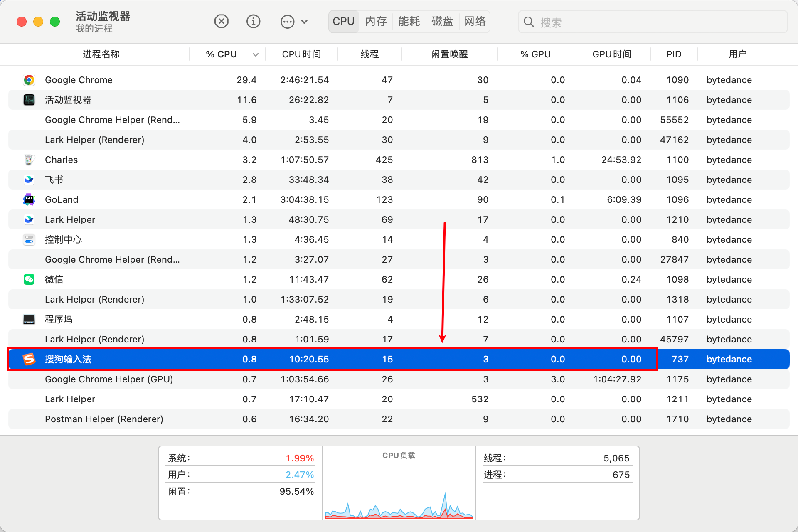Switch to the 能耗 tab

(409, 21)
